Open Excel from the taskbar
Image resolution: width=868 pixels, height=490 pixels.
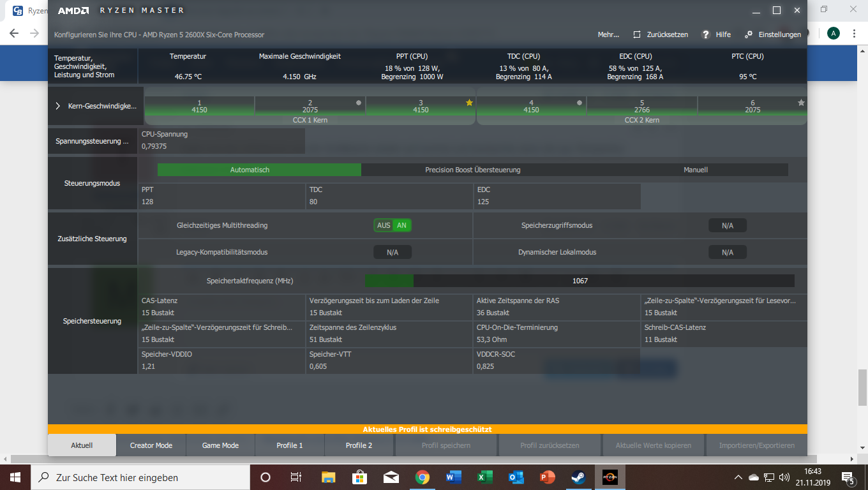coord(484,477)
